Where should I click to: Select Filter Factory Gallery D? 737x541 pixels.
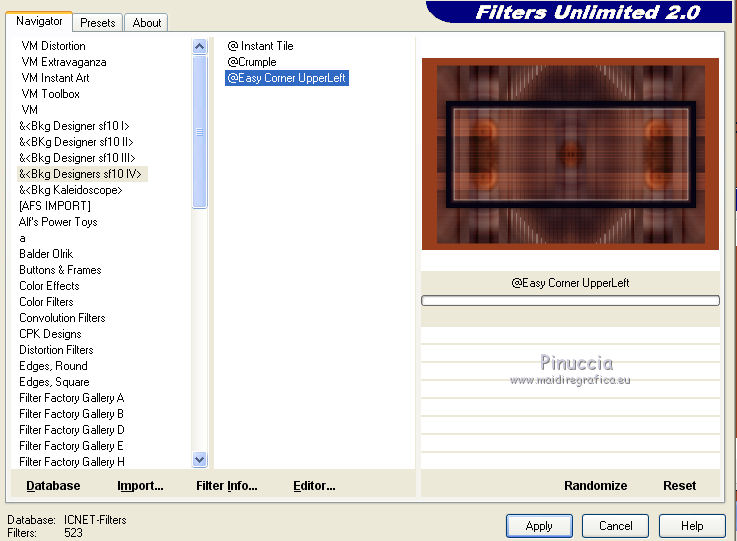coord(72,430)
